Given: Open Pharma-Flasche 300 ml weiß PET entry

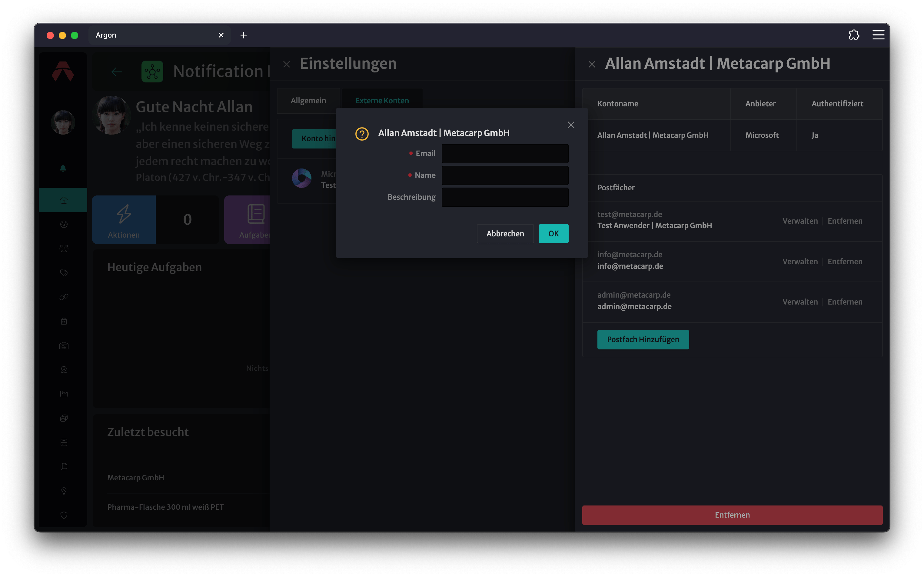Looking at the screenshot, I should click(x=165, y=507).
